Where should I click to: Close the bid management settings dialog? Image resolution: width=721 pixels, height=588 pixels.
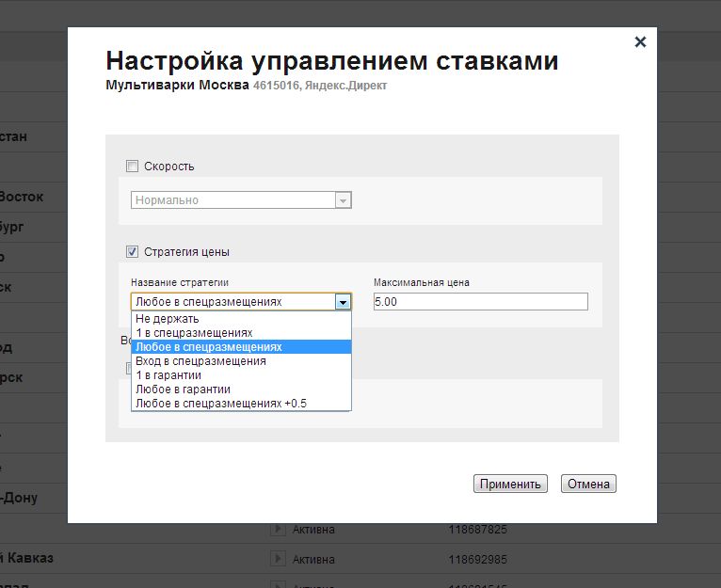(x=640, y=41)
